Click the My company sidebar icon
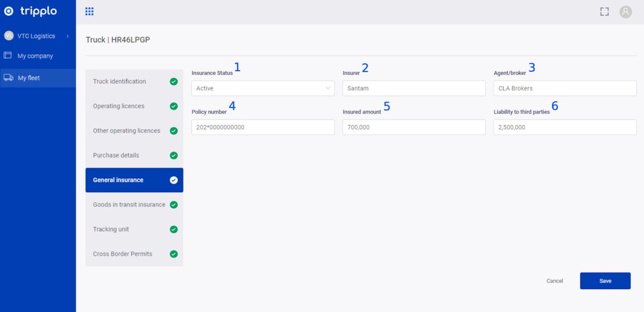This screenshot has height=312, width=644. click(x=8, y=56)
